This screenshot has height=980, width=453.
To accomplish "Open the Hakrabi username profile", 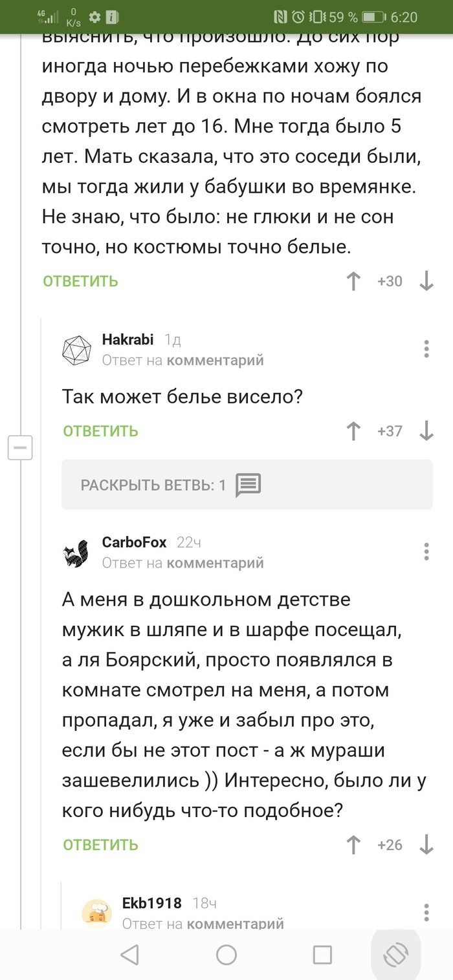I will pyautogui.click(x=127, y=339).
